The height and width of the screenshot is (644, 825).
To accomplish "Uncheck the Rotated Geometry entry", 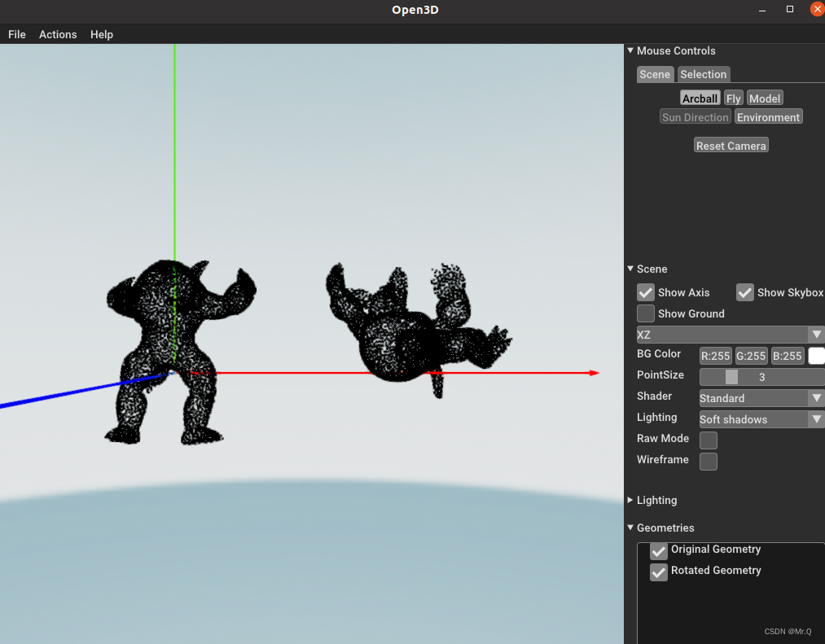I will tap(658, 572).
